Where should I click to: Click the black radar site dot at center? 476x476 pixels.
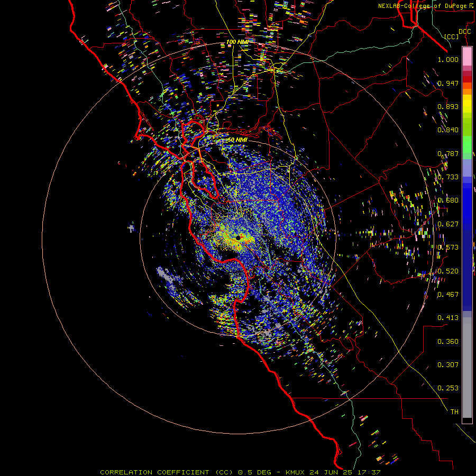pos(239,237)
